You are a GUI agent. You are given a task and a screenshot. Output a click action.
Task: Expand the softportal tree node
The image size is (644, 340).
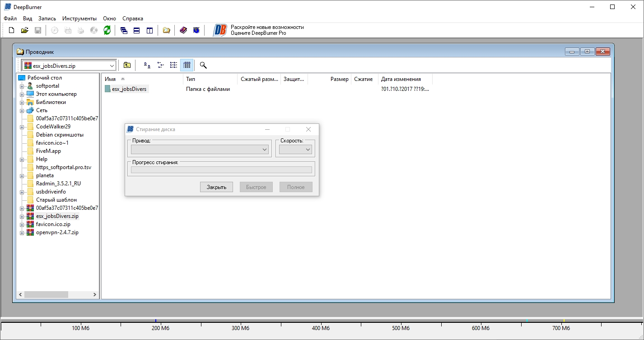click(21, 86)
